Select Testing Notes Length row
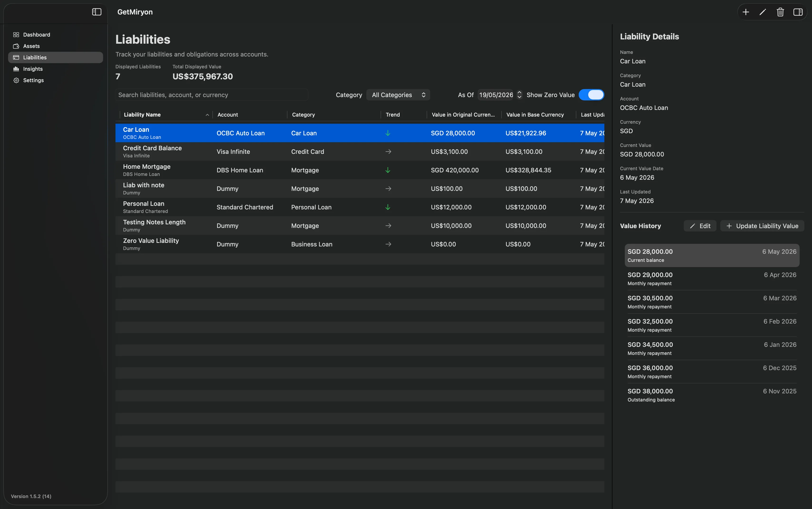812x509 pixels. tap(360, 226)
